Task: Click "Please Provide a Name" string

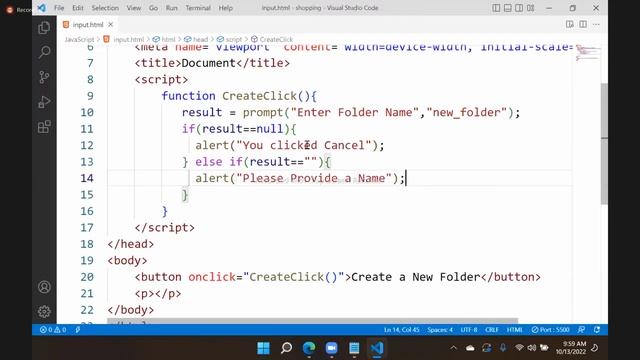Action: click(314, 178)
